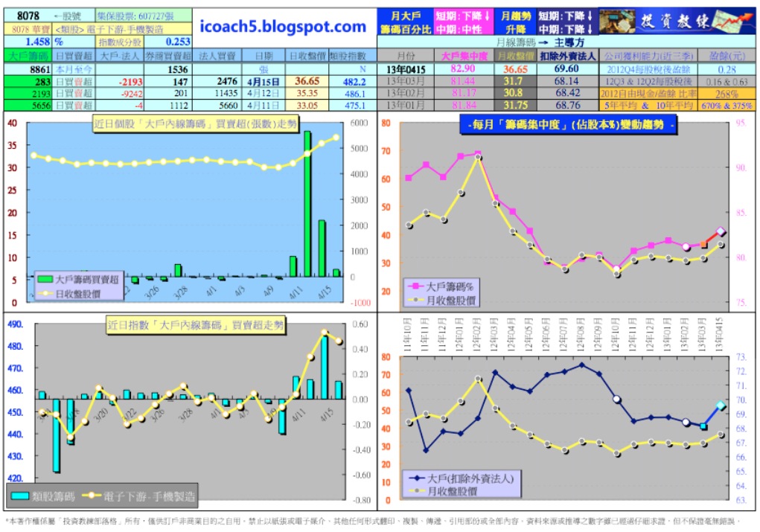Click the rising chart icon in banner
Image resolution: width=760 pixels, height=532 pixels.
[733, 21]
